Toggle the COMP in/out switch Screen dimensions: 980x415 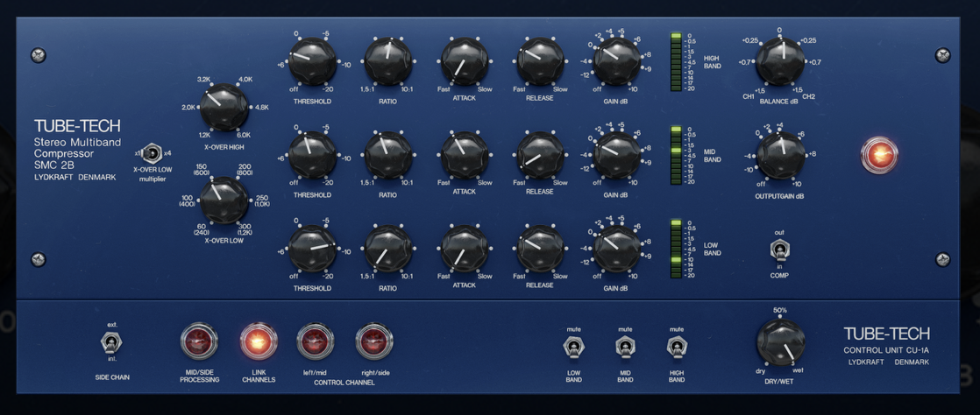778,251
